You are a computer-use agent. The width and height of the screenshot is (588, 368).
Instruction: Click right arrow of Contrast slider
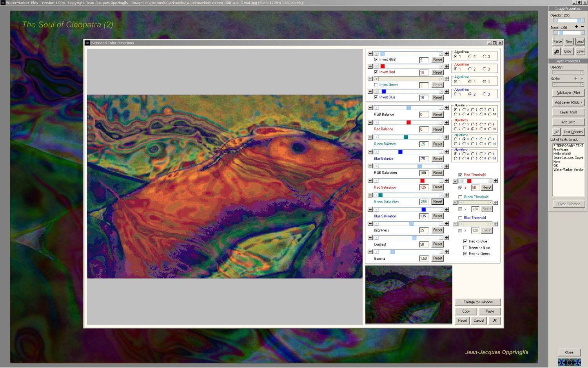[x=441, y=238]
